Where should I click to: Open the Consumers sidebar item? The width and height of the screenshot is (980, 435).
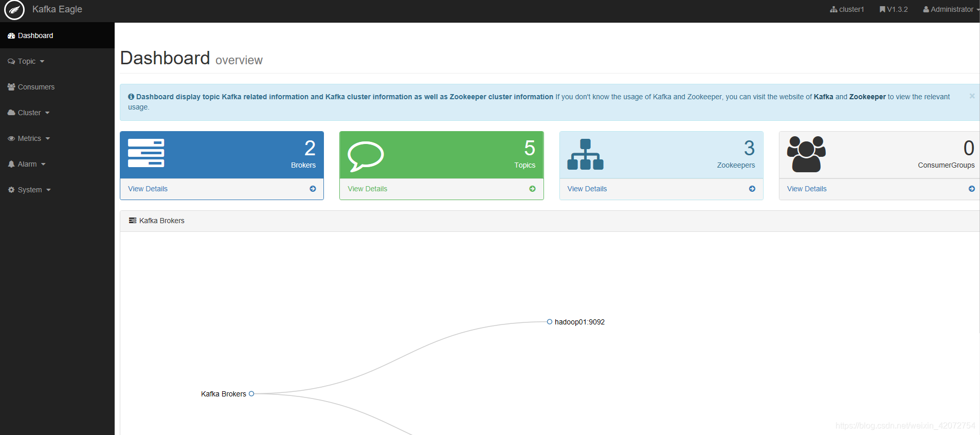click(57, 87)
